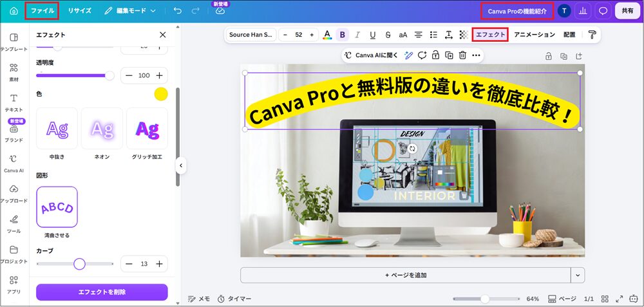Go to Canva home icon

pos(14,11)
